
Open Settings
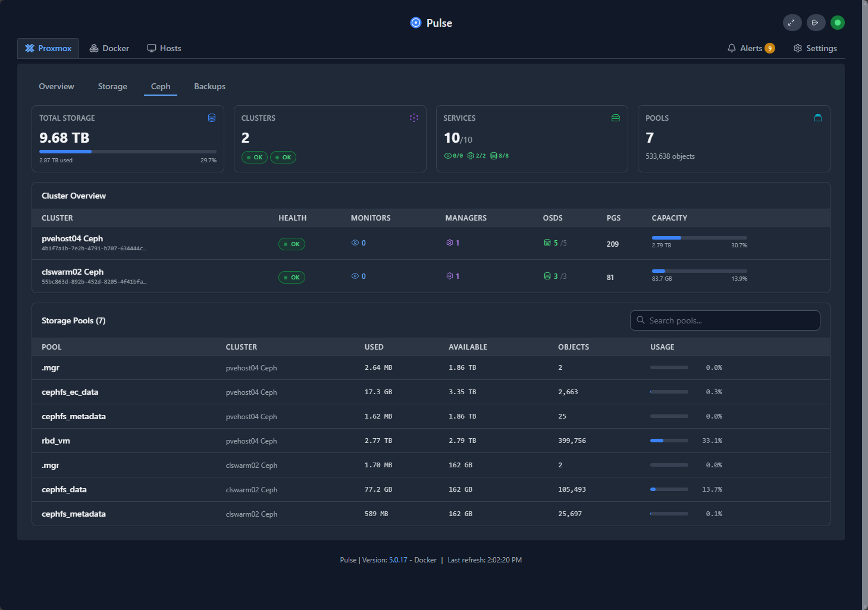coord(815,48)
